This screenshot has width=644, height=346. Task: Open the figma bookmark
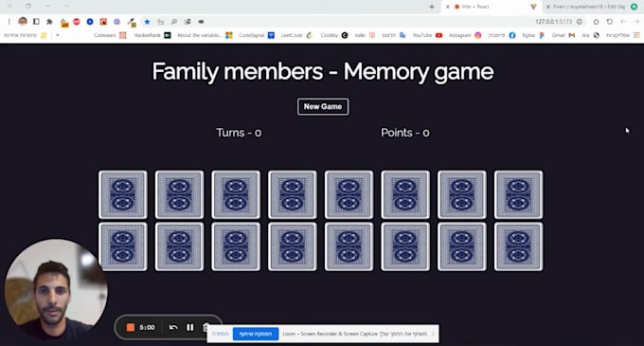pos(533,35)
